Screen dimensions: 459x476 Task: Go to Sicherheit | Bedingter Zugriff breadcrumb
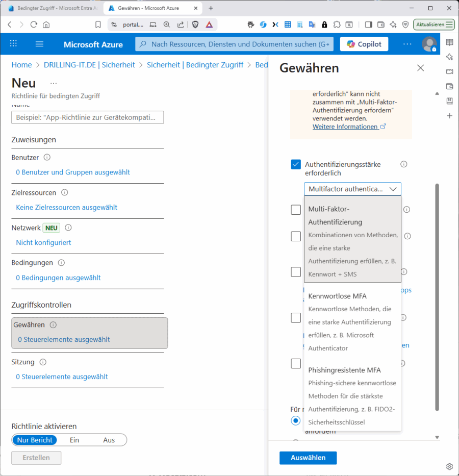pyautogui.click(x=195, y=65)
